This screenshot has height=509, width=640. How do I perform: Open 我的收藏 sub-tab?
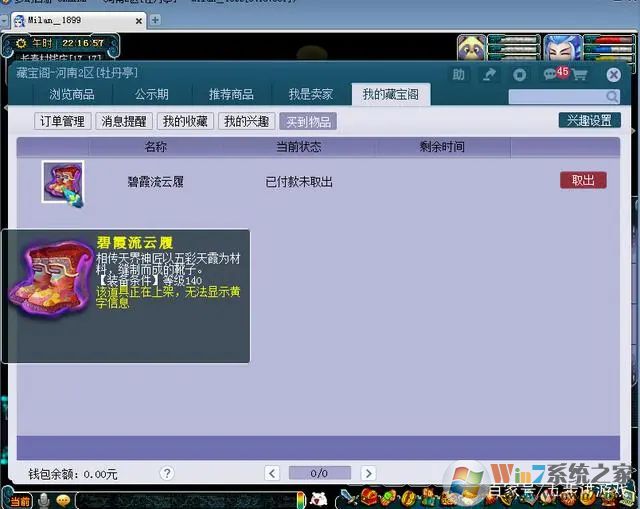point(185,121)
